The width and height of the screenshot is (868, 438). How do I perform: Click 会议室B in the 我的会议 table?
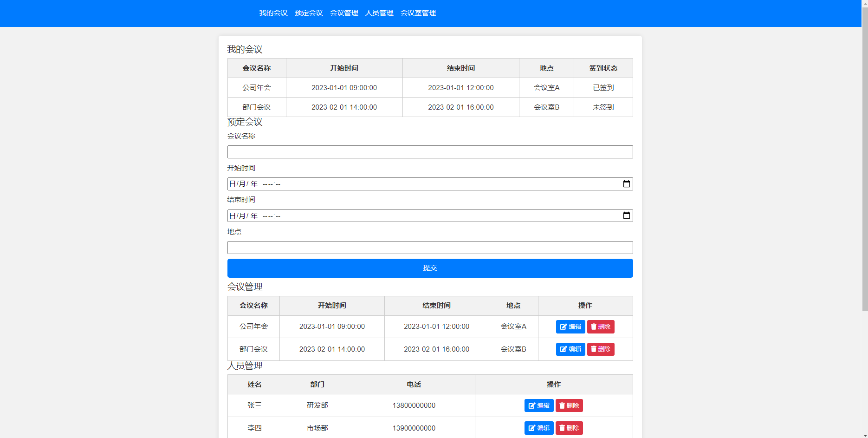[x=546, y=107]
